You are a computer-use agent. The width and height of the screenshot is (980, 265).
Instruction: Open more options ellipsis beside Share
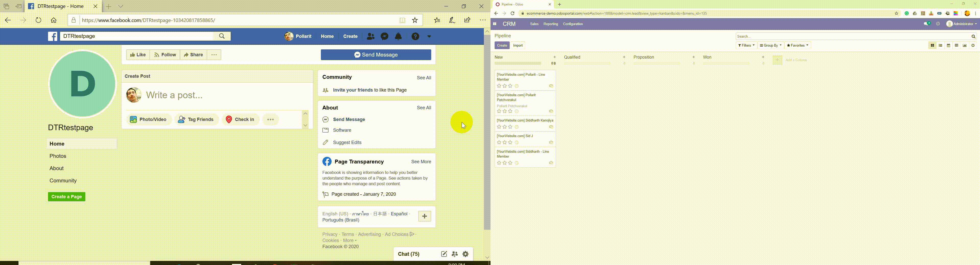(214, 55)
